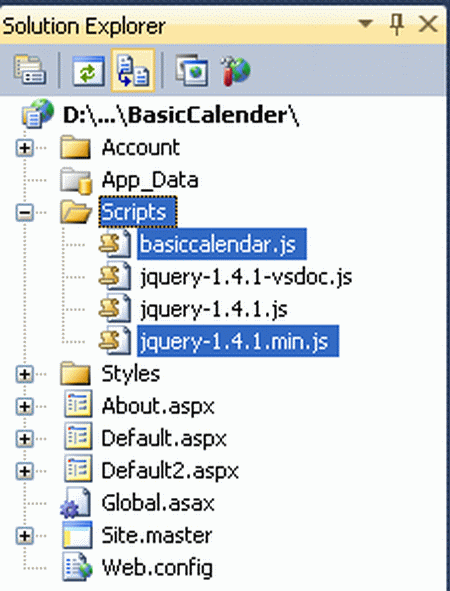The height and width of the screenshot is (591, 450).
Task: Select jquery-1.4.1-vsdoc.js file name
Action: [246, 277]
